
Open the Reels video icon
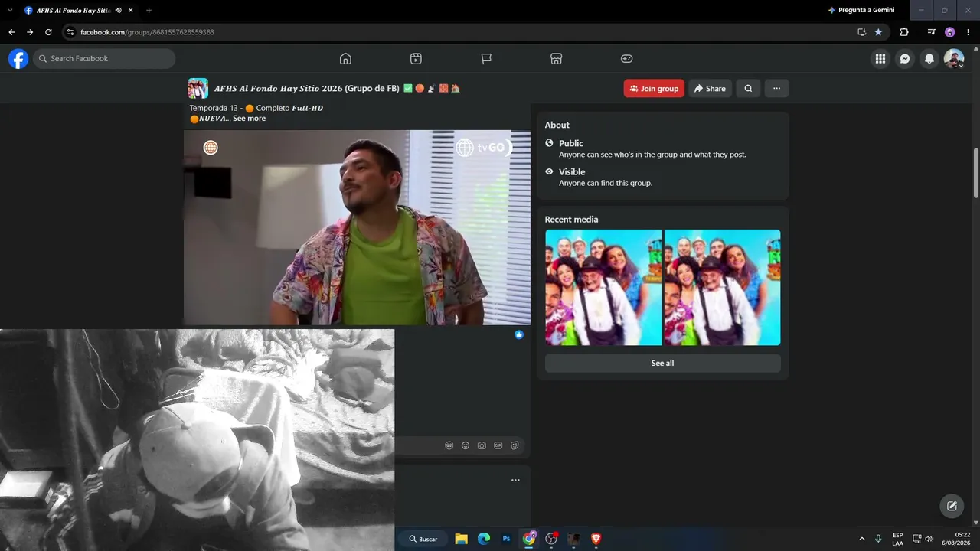tap(416, 59)
